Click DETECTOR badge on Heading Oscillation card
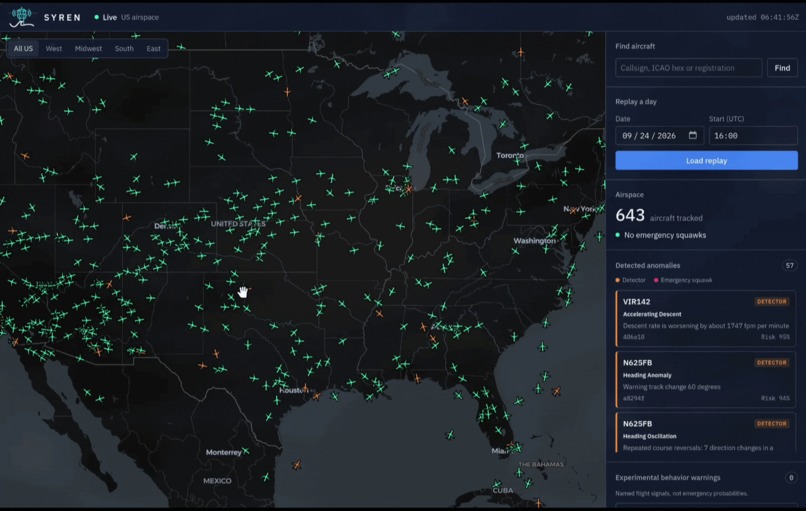This screenshot has width=806, height=511. click(772, 424)
